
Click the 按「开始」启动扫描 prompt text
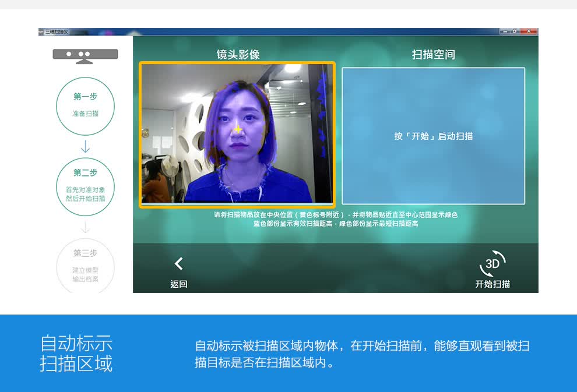pyautogui.click(x=433, y=136)
